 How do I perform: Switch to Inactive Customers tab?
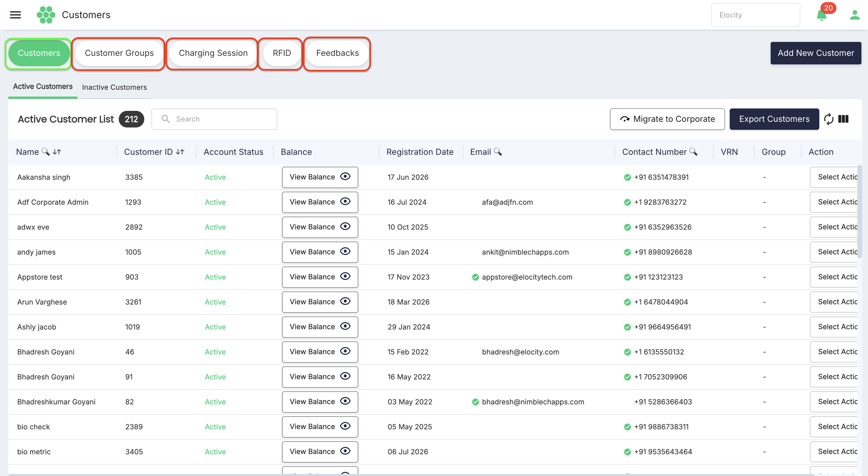click(114, 87)
